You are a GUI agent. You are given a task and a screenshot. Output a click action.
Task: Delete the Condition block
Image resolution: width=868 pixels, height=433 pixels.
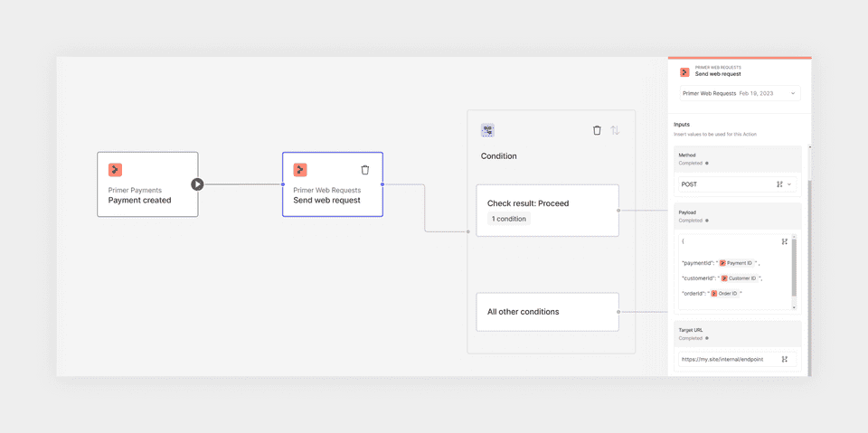597,130
